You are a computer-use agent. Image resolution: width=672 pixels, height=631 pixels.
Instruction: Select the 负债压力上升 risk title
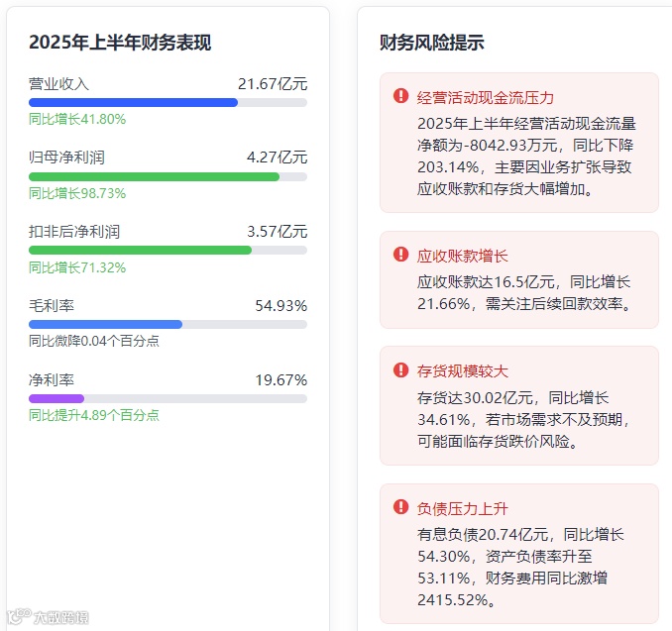click(463, 508)
